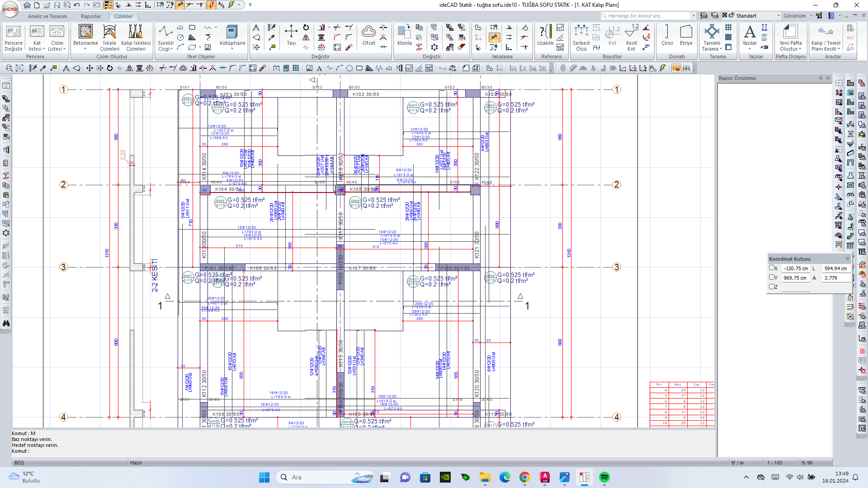The image size is (868, 488).
Task: Click the % 96 zoom value in status bar
Action: point(807,463)
